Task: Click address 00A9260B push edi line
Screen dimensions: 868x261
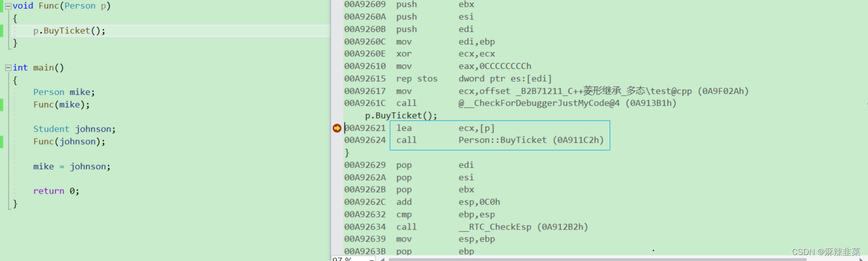Action: (x=409, y=29)
